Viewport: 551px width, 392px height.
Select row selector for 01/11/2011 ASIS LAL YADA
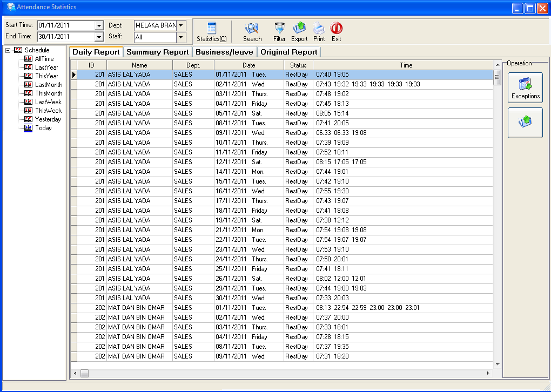pyautogui.click(x=74, y=75)
